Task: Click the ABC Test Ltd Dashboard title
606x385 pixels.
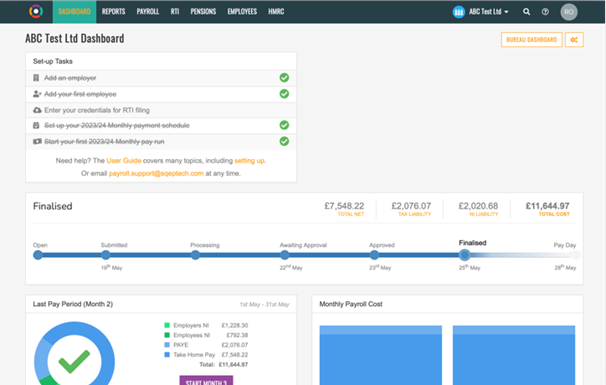Action: (x=75, y=39)
